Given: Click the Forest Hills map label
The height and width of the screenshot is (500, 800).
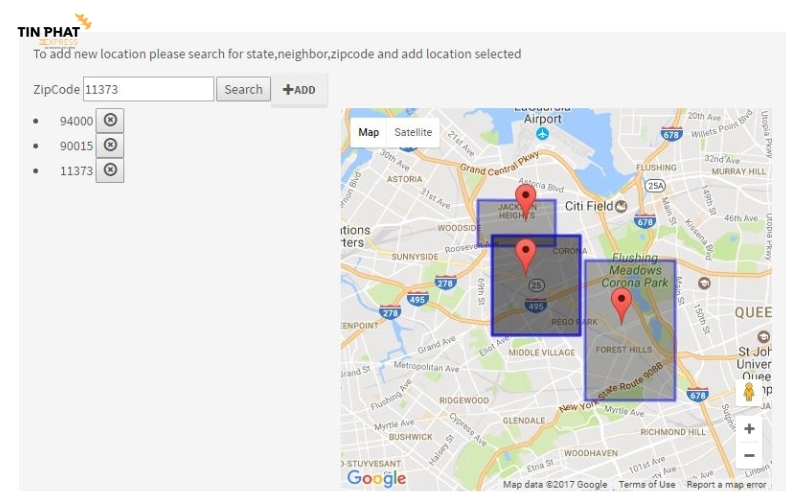Looking at the screenshot, I should click(623, 349).
